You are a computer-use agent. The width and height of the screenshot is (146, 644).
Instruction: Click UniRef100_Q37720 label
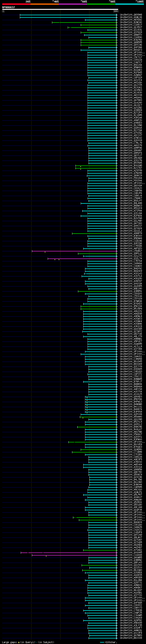(131, 595)
